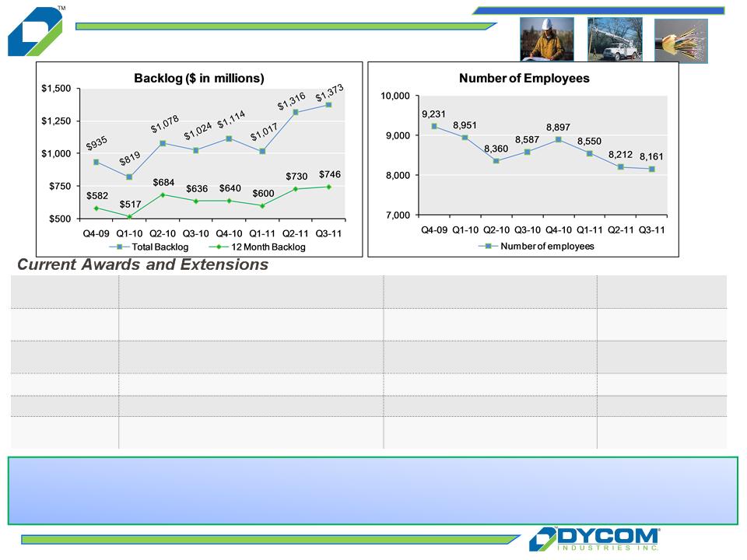This screenshot has height=560, width=747.
Task: Click the $517 12-month backlog label
Action: click(x=130, y=205)
